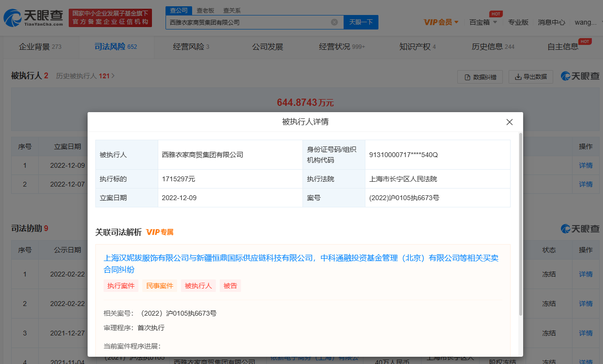Click the 91310000717****540Q code
Image resolution: width=603 pixels, height=364 pixels.
point(403,155)
